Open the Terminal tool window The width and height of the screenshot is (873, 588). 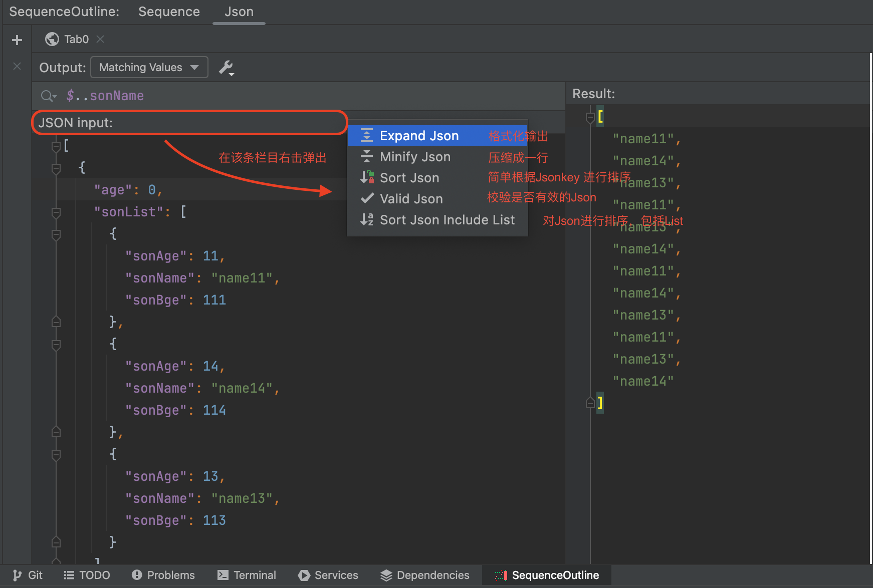(247, 575)
